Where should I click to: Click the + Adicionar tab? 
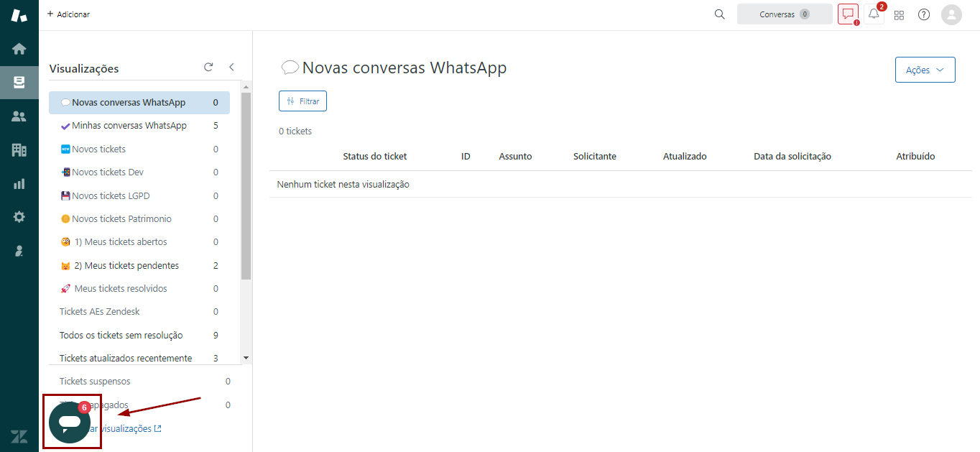[68, 14]
